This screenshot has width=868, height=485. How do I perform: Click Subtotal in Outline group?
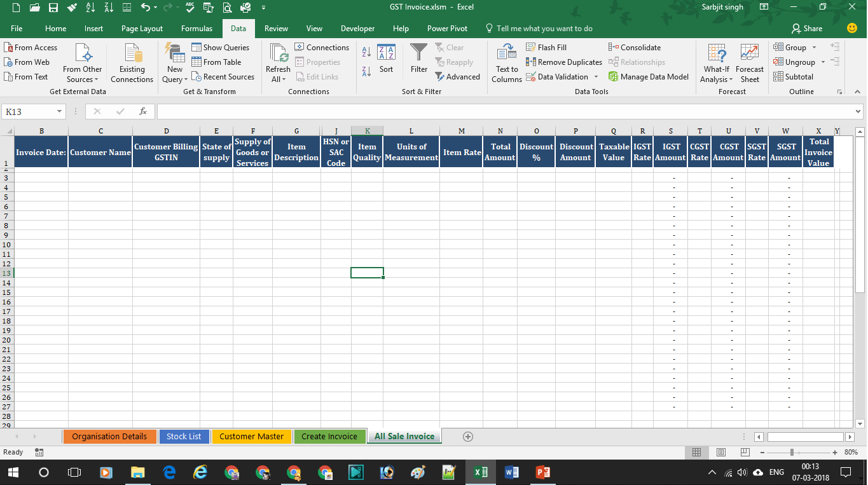pos(794,77)
